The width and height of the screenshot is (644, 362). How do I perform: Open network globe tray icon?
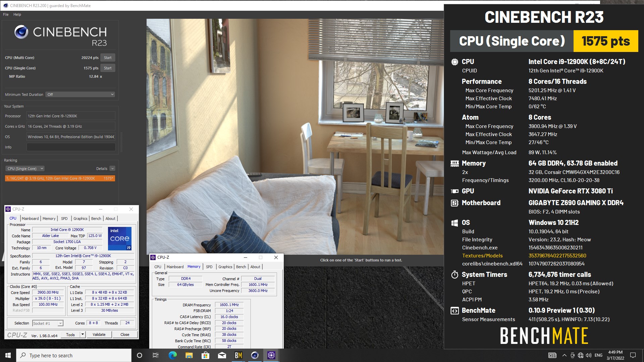click(x=581, y=355)
